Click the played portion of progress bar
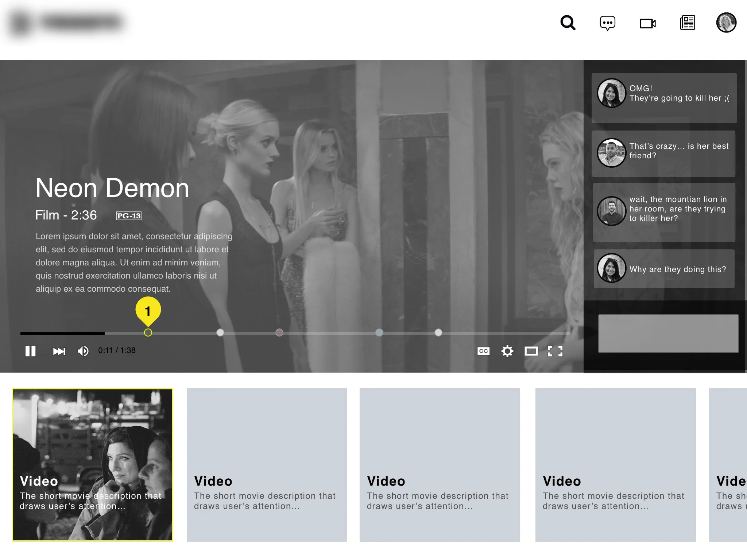The height and width of the screenshot is (560, 747). [63, 333]
